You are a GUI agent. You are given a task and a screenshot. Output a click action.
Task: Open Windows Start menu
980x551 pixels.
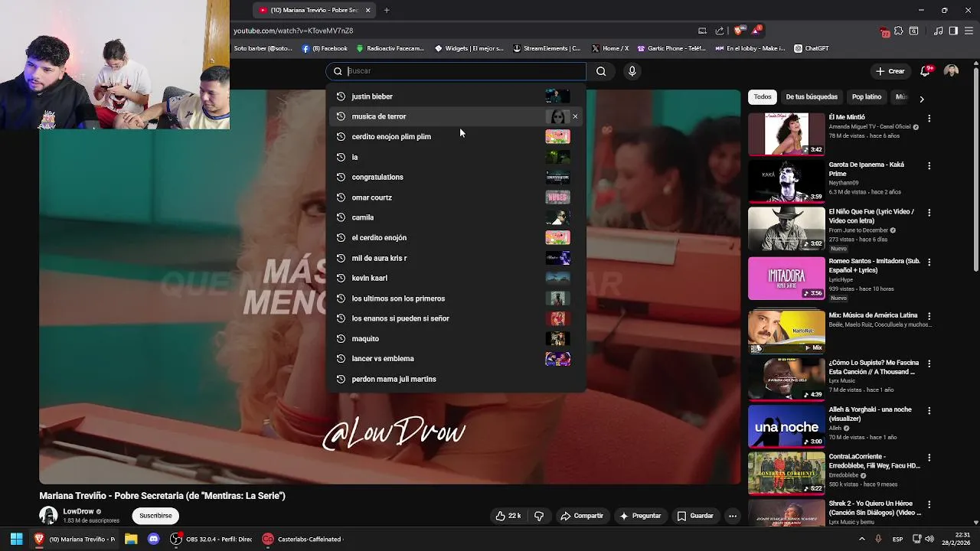click(x=16, y=539)
